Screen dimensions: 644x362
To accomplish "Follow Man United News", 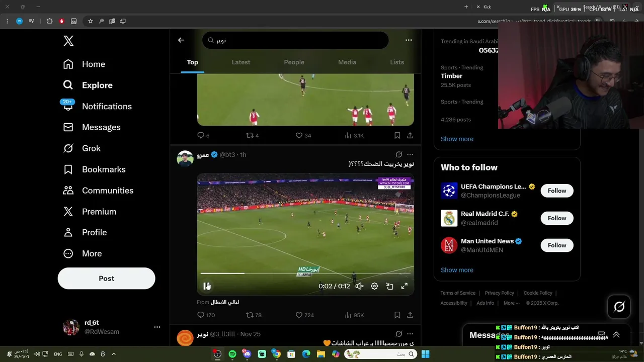I will pyautogui.click(x=557, y=245).
